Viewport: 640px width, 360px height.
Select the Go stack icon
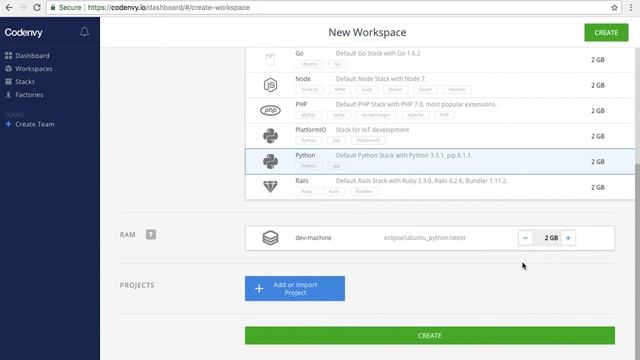point(270,60)
